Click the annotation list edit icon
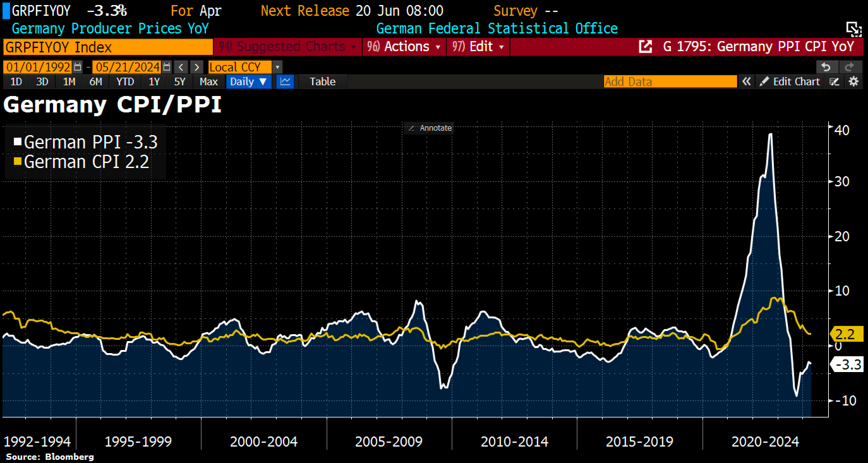This screenshot has height=463, width=868. [834, 81]
